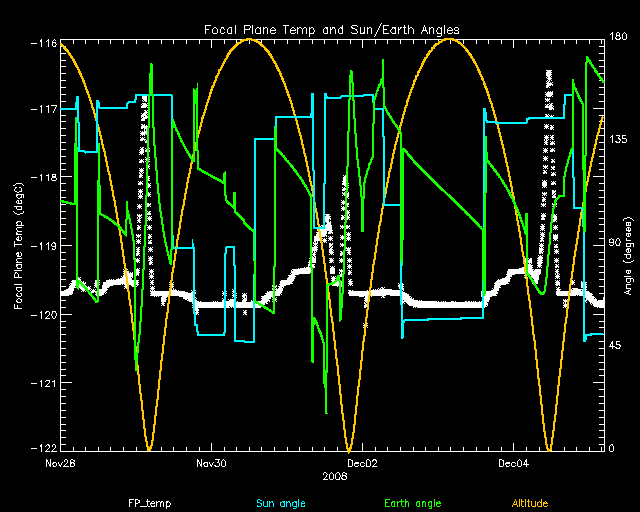Viewport: 640px width, 512px height.
Task: Click the Nov28 date tick label
Action: pyautogui.click(x=61, y=463)
